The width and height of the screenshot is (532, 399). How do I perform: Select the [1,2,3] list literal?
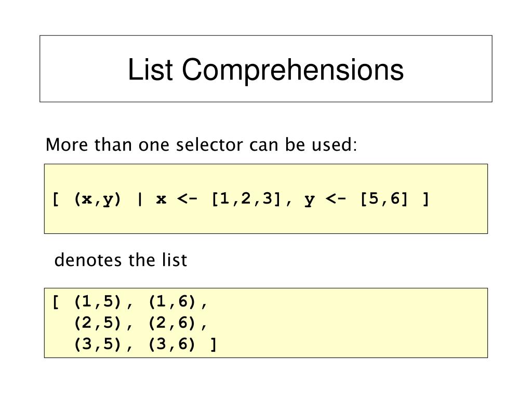coord(246,199)
